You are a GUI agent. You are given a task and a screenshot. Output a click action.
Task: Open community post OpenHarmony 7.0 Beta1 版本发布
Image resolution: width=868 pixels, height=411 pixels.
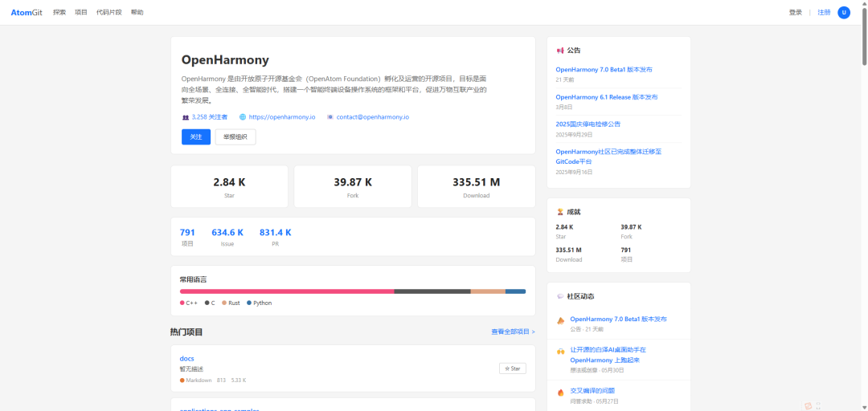(618, 319)
